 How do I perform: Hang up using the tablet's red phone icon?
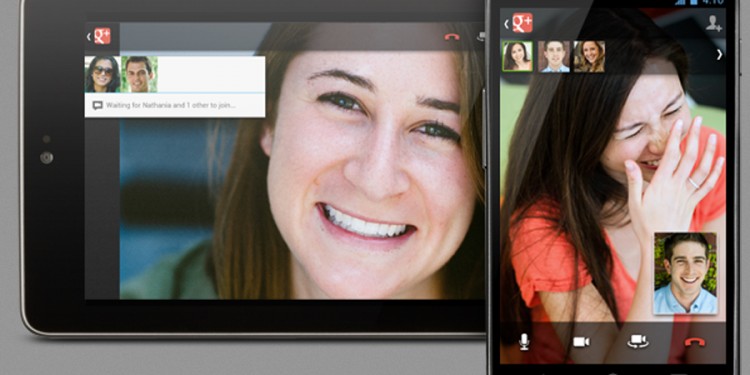[x=452, y=37]
